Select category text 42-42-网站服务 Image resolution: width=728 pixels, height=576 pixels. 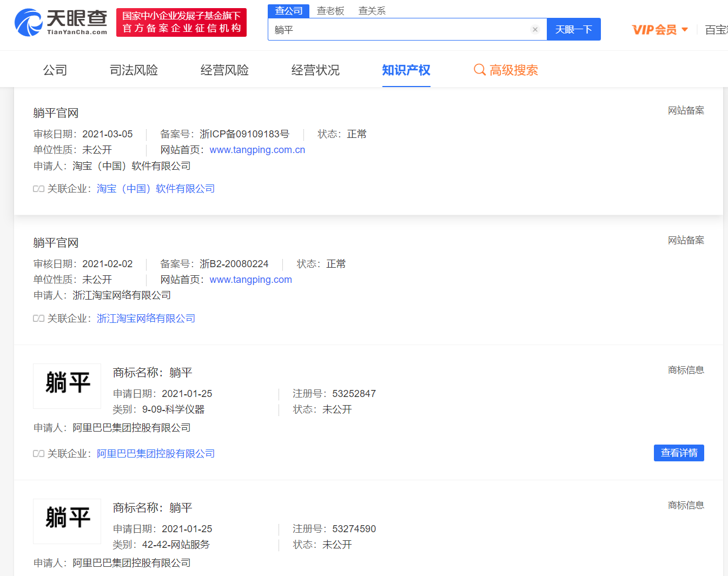coord(176,545)
